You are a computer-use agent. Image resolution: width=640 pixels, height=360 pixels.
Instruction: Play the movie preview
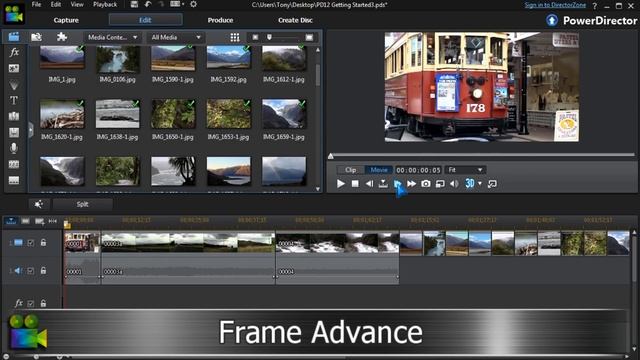(x=340, y=184)
